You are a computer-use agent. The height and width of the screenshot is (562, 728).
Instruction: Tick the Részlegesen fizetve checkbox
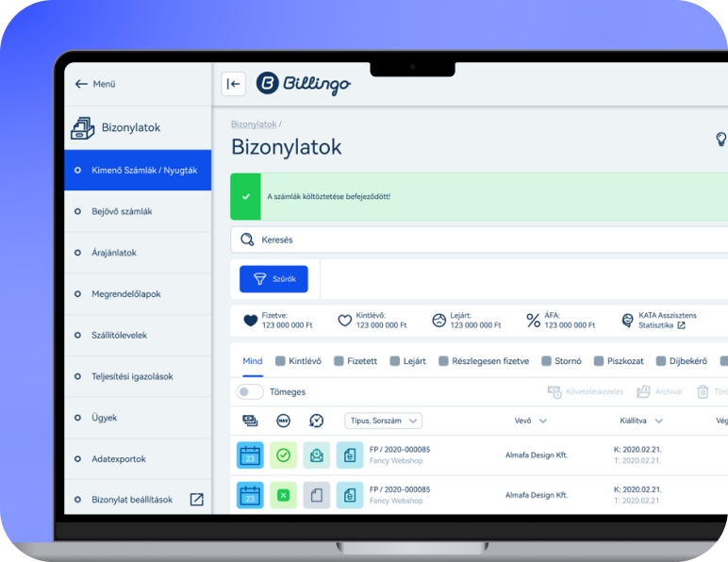click(443, 361)
